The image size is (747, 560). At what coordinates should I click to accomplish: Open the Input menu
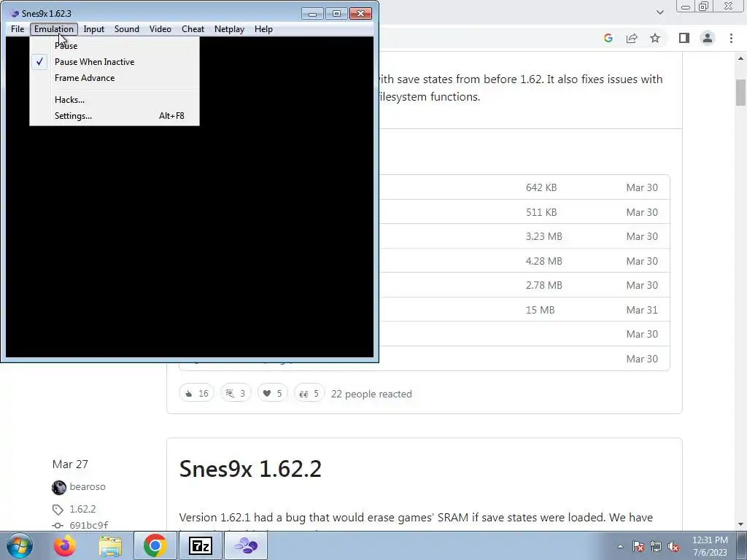pos(94,29)
